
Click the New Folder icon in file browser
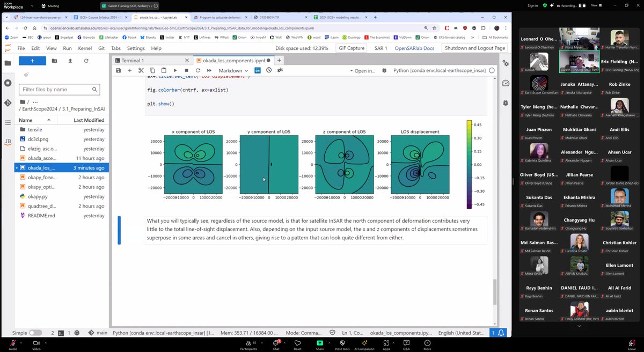coord(55,61)
